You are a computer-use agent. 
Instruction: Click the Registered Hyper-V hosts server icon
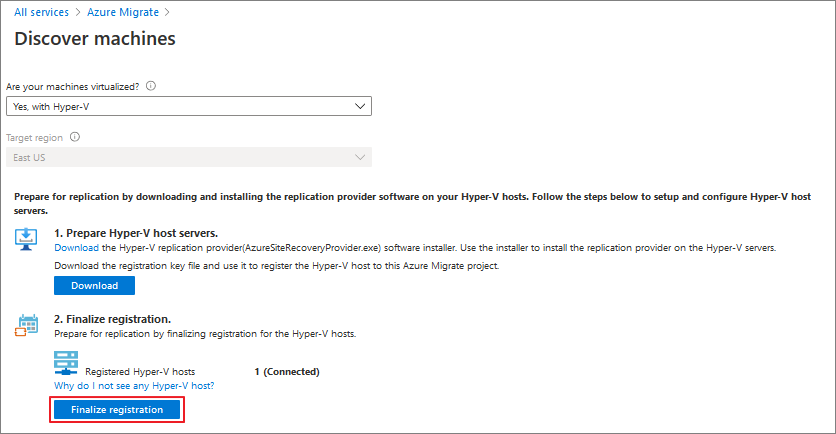coord(66,363)
